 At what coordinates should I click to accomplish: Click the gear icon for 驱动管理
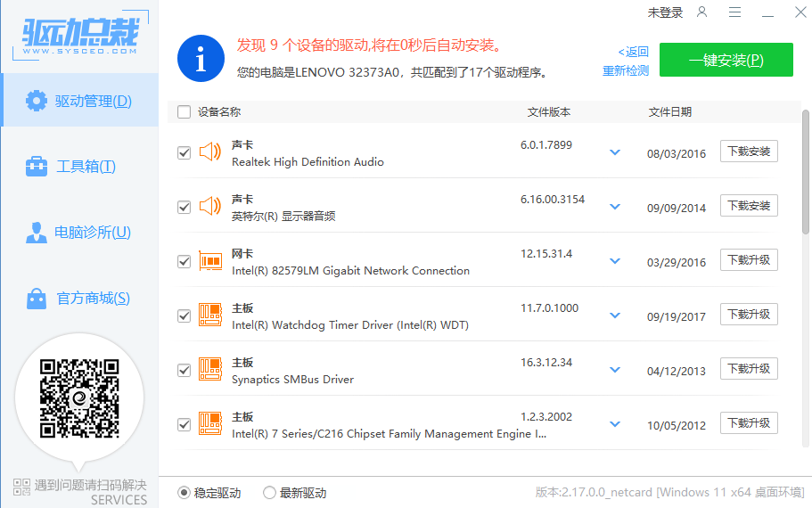(x=37, y=101)
